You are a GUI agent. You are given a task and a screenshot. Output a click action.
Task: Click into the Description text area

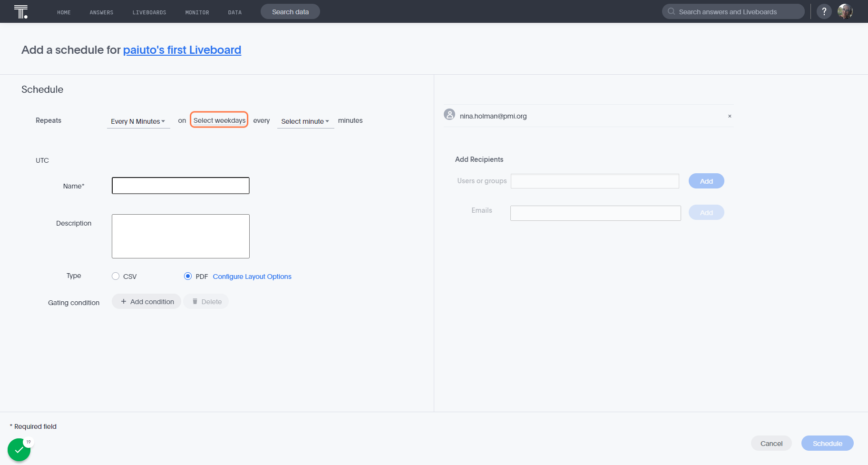coord(181,236)
